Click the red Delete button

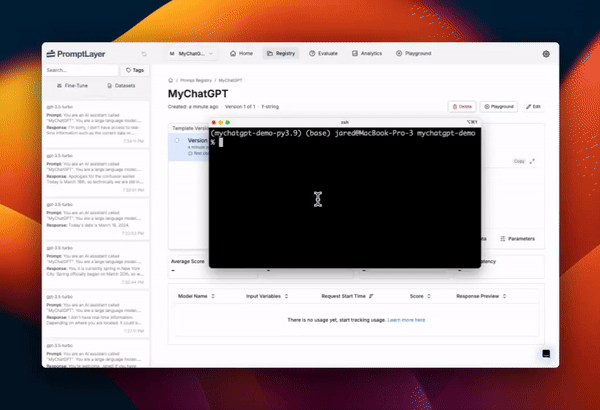click(462, 106)
